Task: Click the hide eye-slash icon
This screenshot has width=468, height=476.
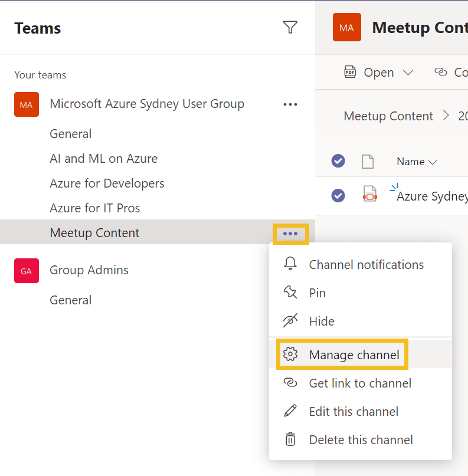Action: tap(290, 320)
